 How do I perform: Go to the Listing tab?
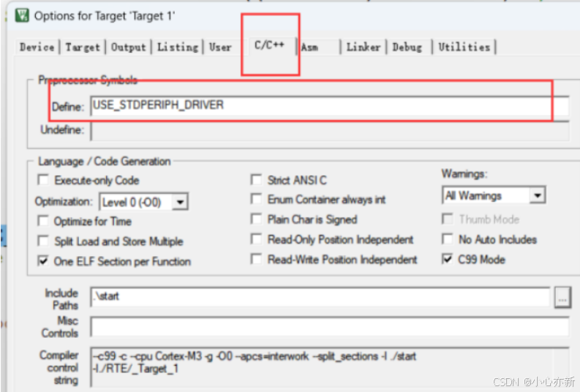click(178, 48)
